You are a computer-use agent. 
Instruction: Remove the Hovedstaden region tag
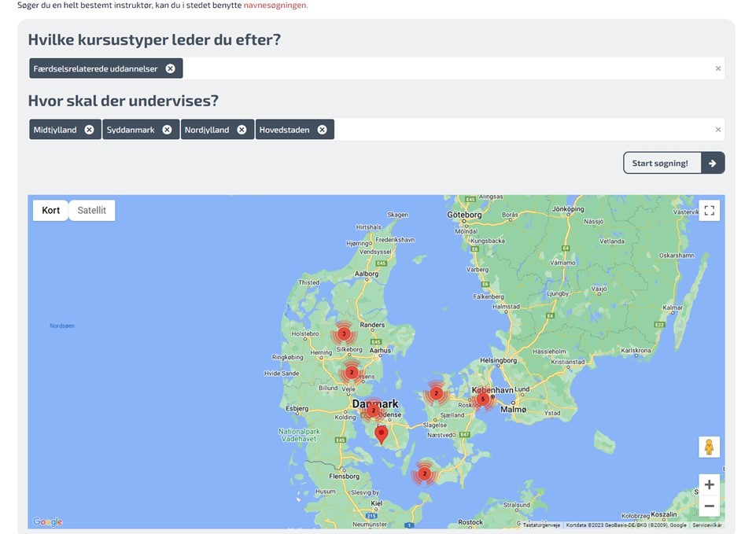point(322,130)
